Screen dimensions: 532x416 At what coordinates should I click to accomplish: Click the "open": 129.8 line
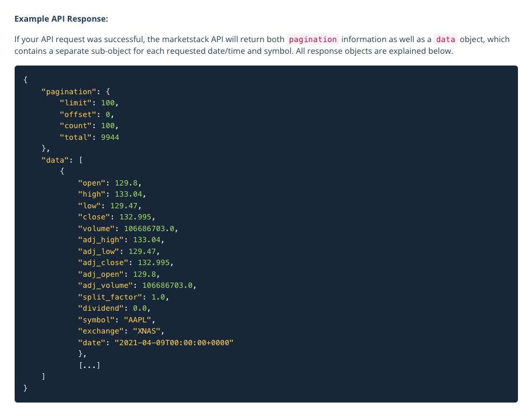(109, 183)
